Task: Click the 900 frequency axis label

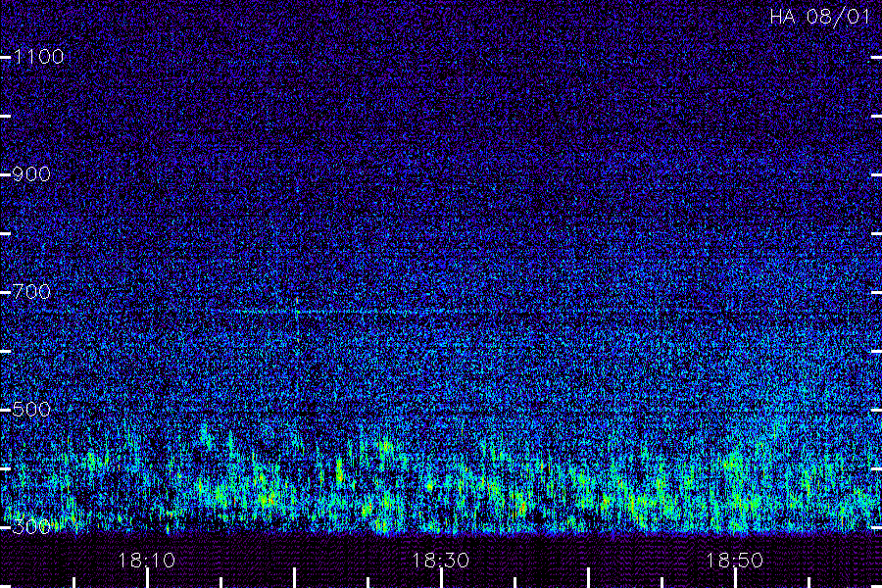Action: (x=31, y=173)
